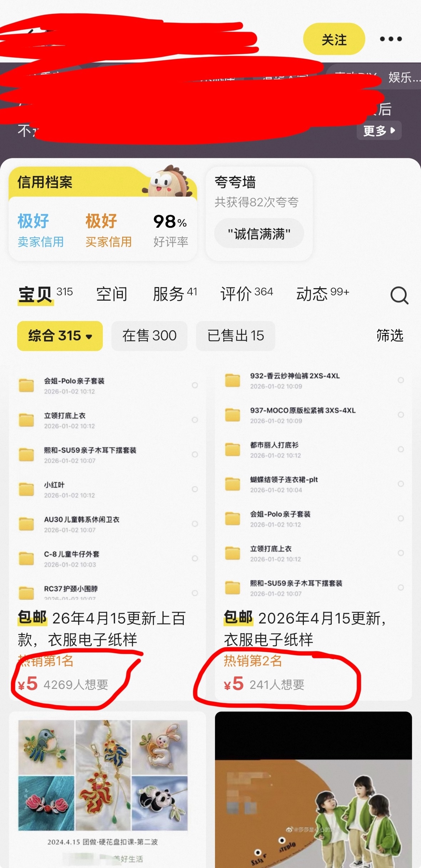Tap folder icon for 小红叶 in first listing
Image resolution: width=421 pixels, height=868 pixels.
[26, 489]
